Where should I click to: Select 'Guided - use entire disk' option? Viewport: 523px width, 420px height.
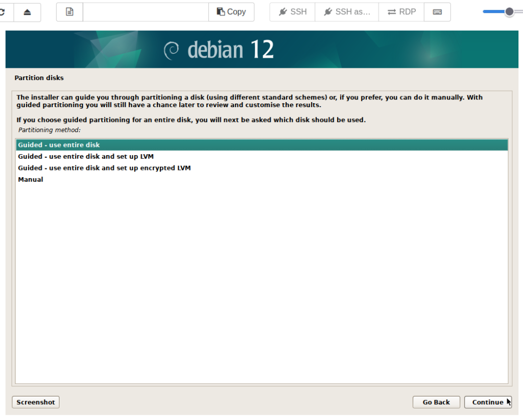[x=59, y=145]
